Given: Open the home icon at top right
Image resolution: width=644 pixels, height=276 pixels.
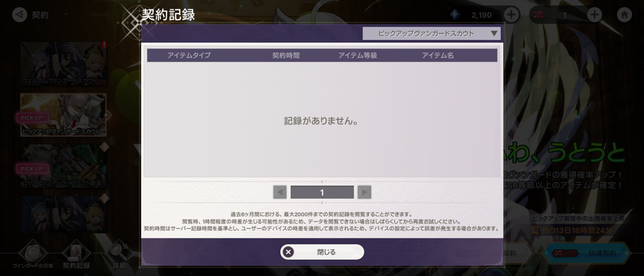Looking at the screenshot, I should tap(624, 15).
